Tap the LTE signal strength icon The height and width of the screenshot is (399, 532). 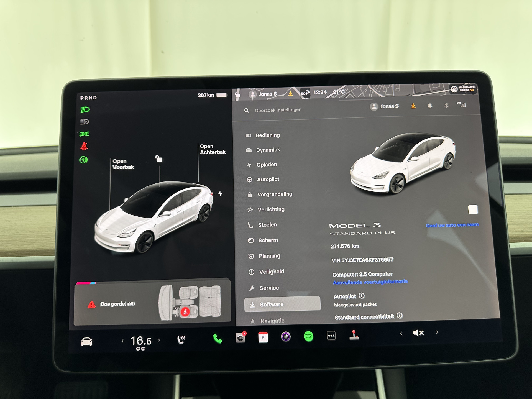462,104
